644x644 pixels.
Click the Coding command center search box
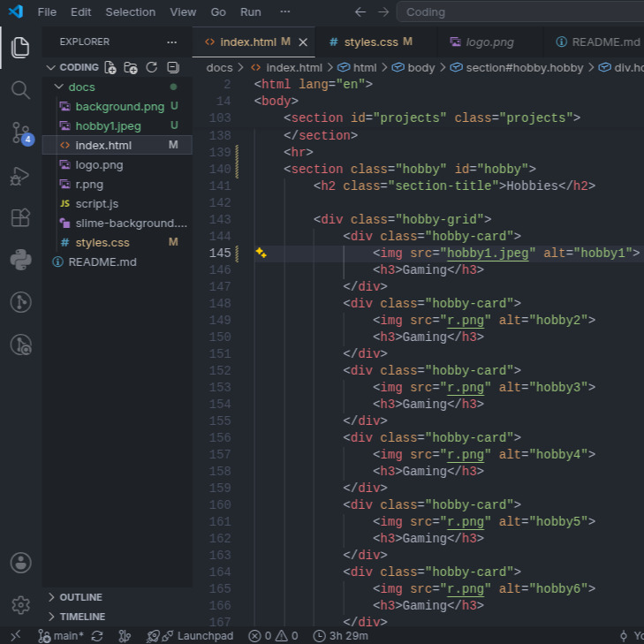coord(520,11)
